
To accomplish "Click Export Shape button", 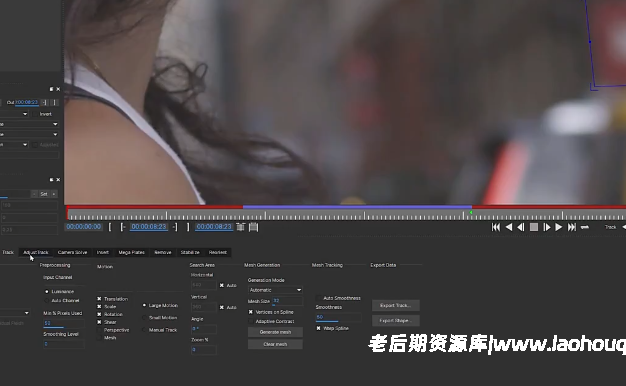I will (396, 321).
